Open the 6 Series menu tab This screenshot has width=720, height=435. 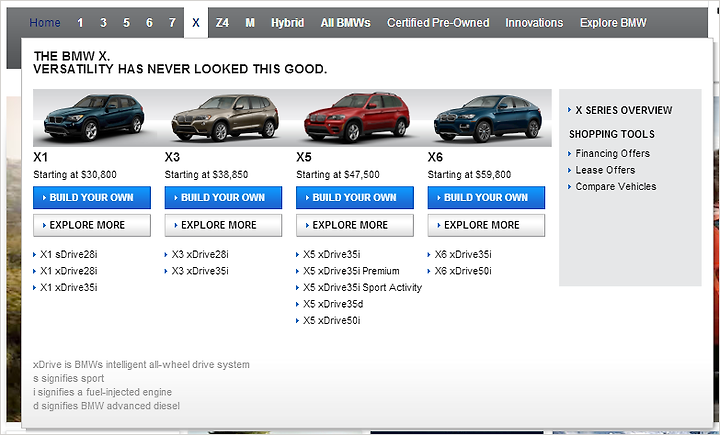tap(149, 23)
